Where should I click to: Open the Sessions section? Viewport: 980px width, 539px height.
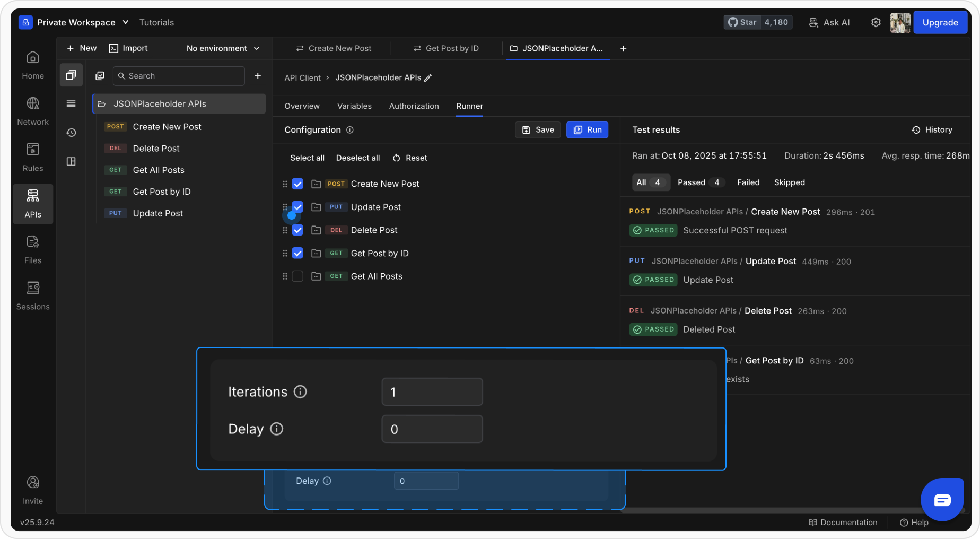32,295
